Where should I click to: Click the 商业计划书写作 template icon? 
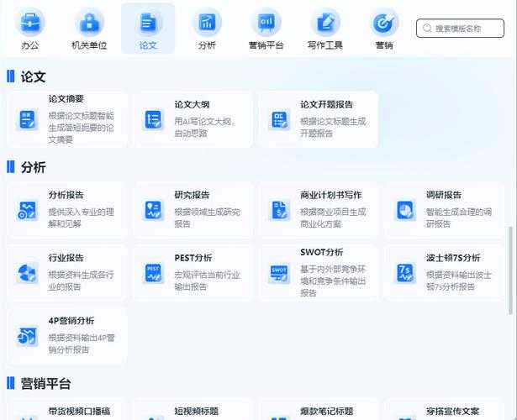coord(279,210)
